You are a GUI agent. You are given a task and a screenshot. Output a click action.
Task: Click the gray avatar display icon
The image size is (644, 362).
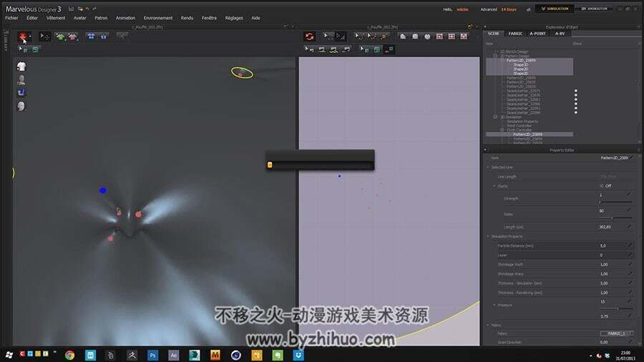[21, 79]
